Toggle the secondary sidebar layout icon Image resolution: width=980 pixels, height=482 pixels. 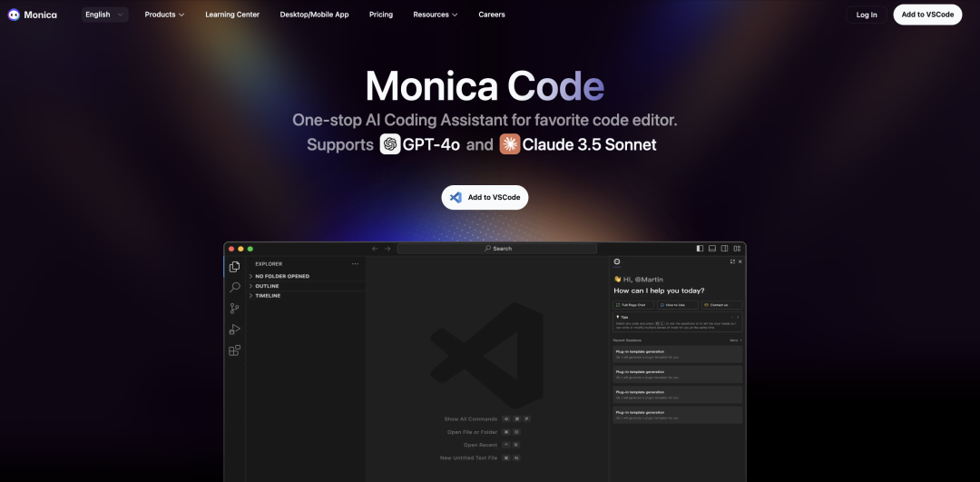[x=724, y=248]
